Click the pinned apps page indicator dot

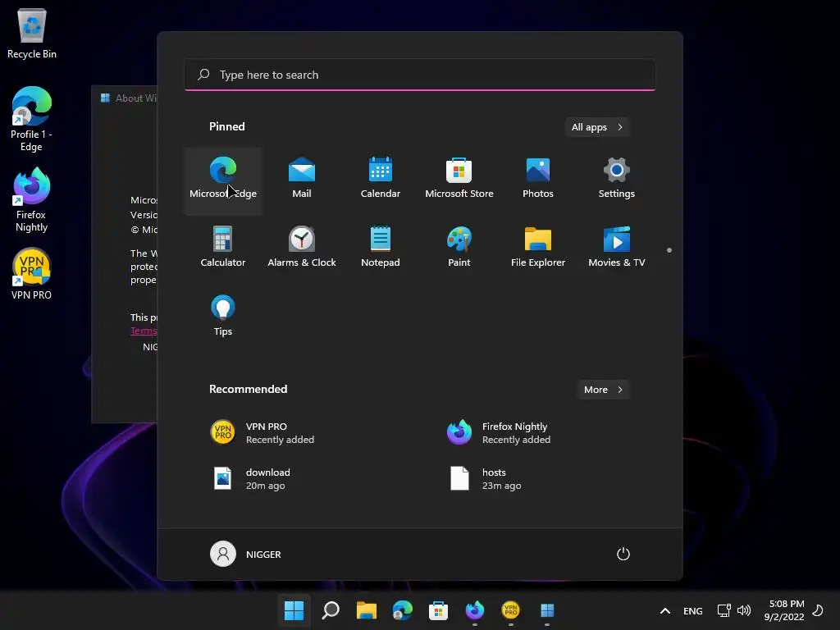coord(669,250)
